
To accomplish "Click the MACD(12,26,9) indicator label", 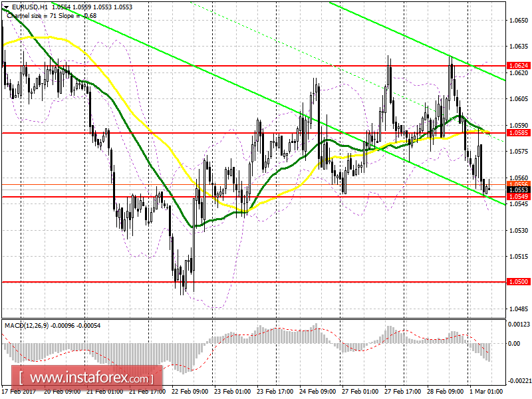I will (27, 326).
